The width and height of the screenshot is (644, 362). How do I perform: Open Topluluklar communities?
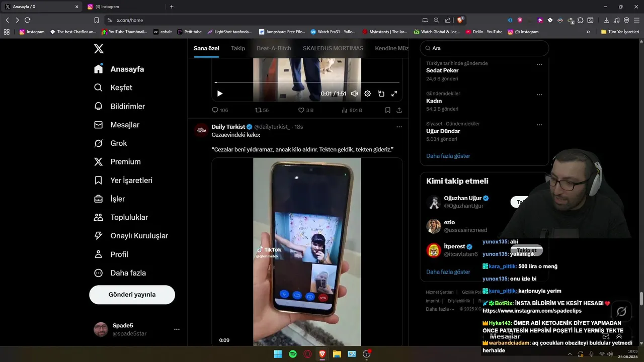[x=121, y=217]
